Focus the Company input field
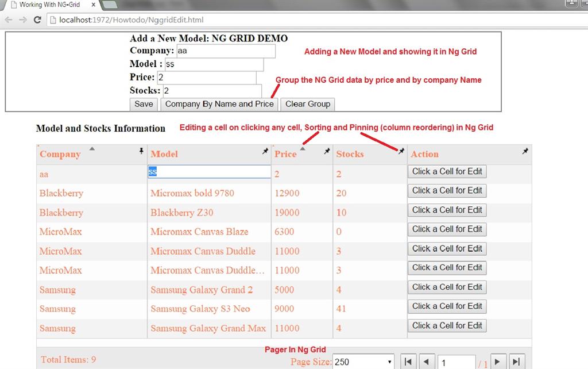The height and width of the screenshot is (369, 588). [x=226, y=51]
